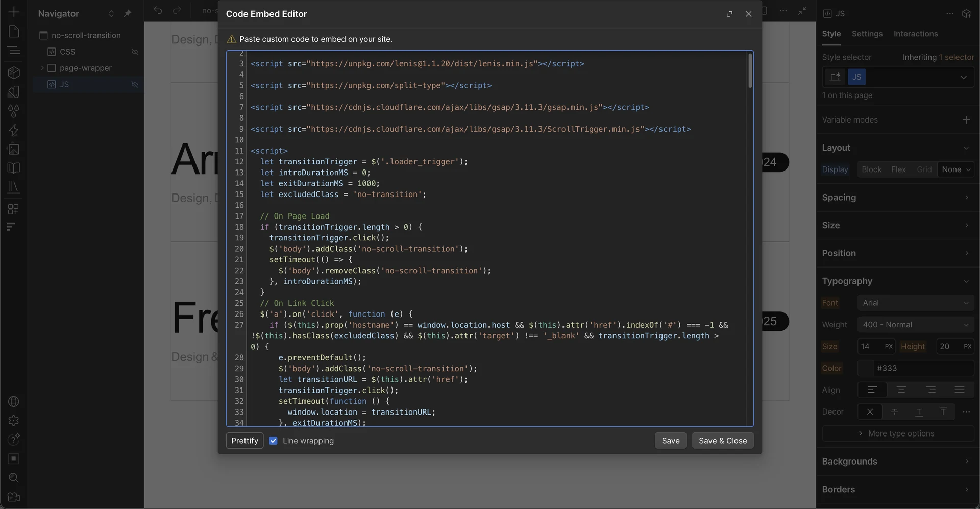The width and height of the screenshot is (980, 509).
Task: Add a variable mode with plus
Action: (x=966, y=119)
